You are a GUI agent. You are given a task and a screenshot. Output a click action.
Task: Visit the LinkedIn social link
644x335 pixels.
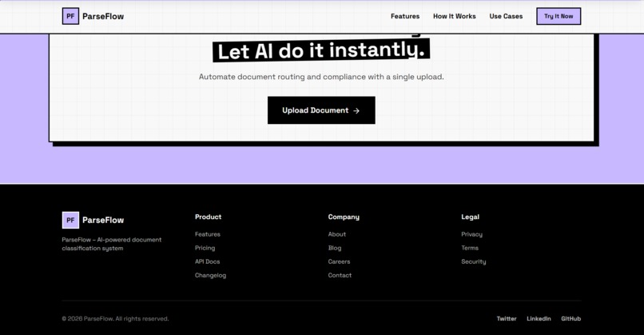(539, 318)
